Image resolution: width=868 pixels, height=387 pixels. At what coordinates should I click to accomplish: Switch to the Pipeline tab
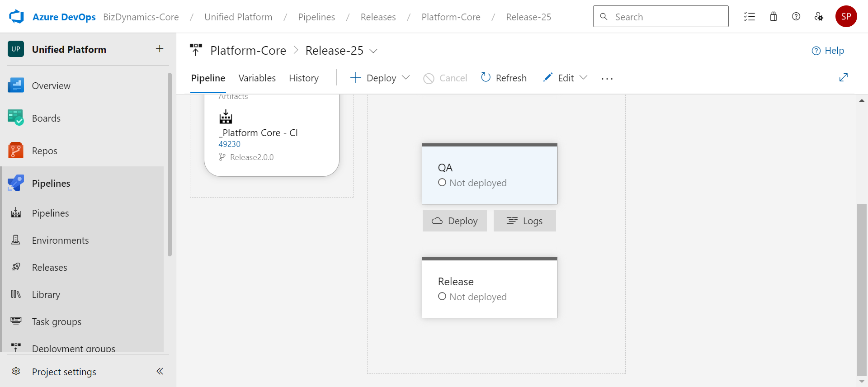[208, 78]
